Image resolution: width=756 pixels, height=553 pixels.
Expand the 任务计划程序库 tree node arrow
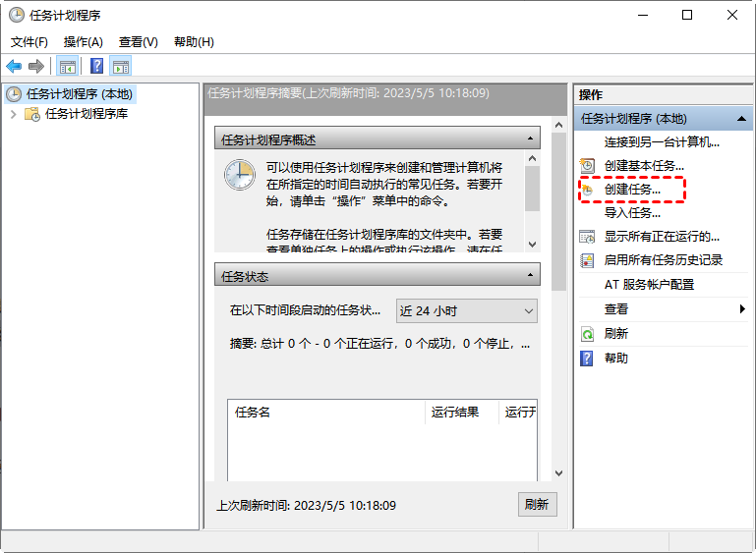tap(14, 114)
